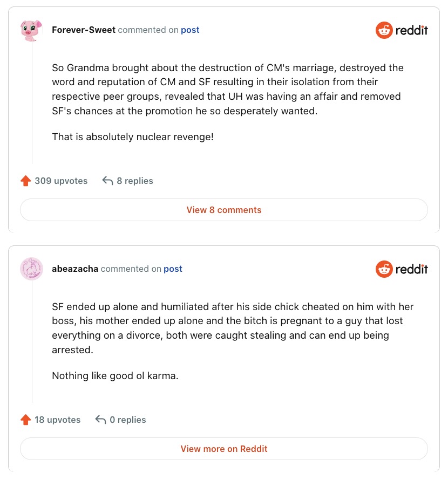Screen dimensions: 448x480
Task: Open the abeazacha username link
Action: coord(75,269)
